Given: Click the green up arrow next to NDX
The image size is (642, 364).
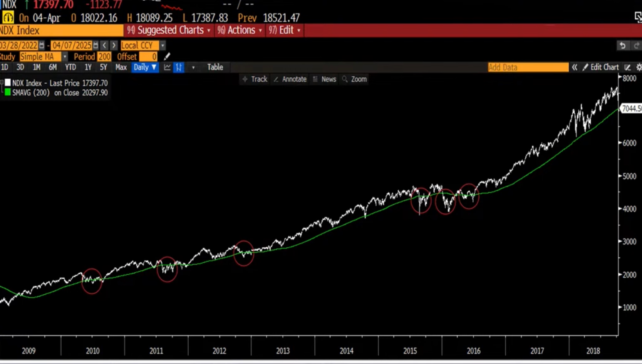Looking at the screenshot, I should click(27, 5).
